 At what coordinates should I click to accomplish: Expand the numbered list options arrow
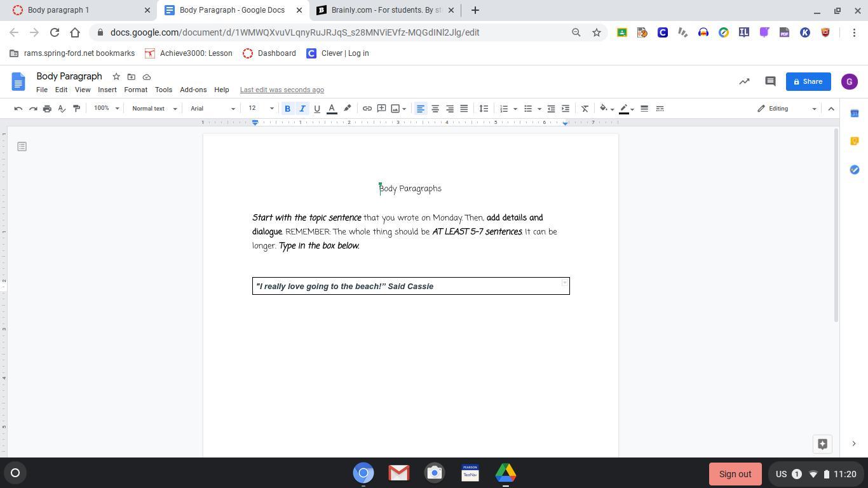tap(515, 109)
